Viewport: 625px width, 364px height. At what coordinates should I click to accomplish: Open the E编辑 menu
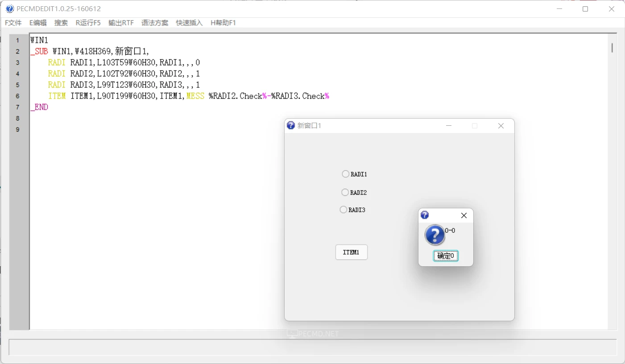coord(38,23)
